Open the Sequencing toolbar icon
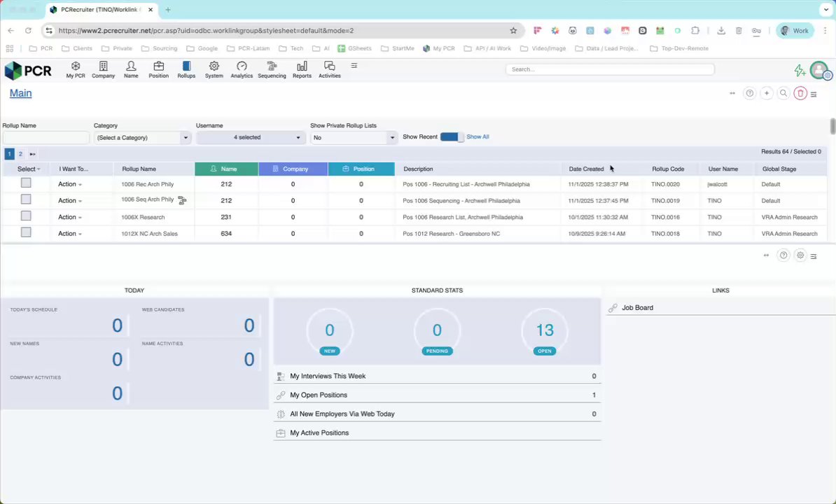 point(272,66)
